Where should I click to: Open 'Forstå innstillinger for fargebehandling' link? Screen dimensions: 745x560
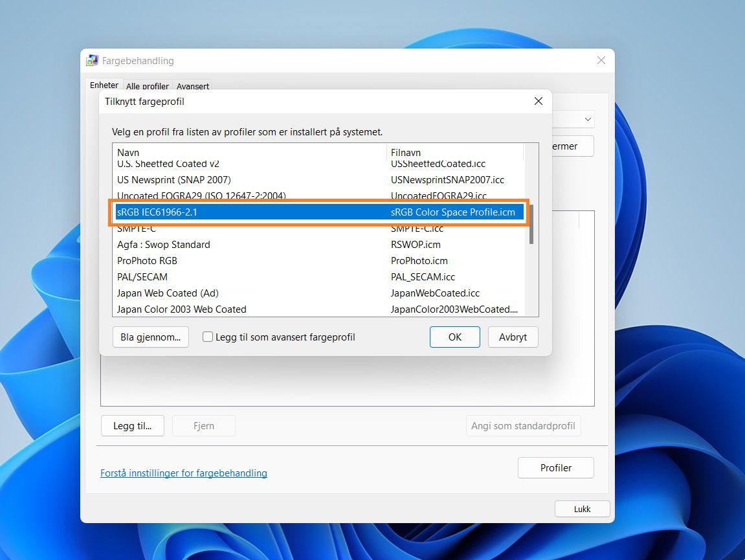[x=184, y=473]
